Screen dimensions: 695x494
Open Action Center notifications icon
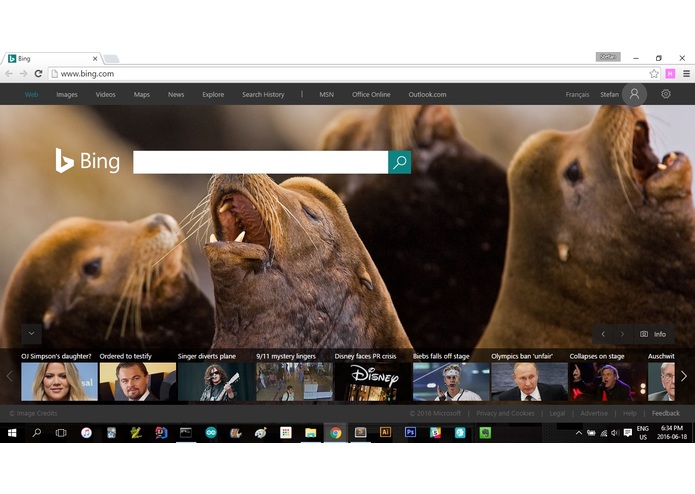(x=628, y=433)
